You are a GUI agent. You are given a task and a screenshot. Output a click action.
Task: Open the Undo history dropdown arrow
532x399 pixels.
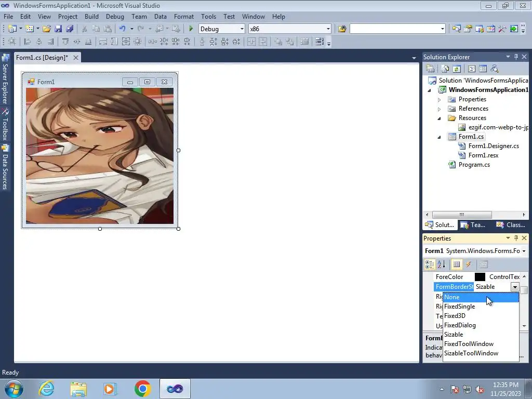pos(131,29)
